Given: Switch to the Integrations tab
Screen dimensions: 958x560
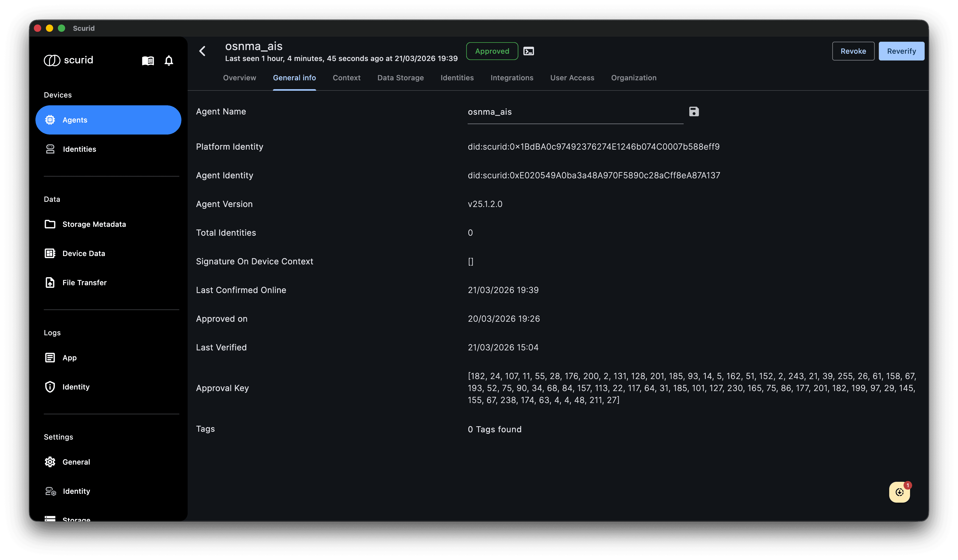Looking at the screenshot, I should click(x=512, y=77).
